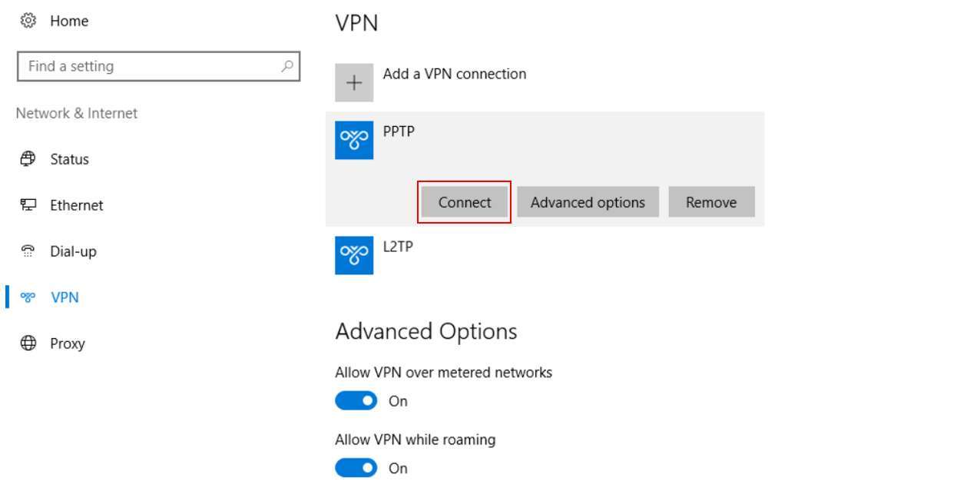Select the Ethernet monitor icon
This screenshot has width=980, height=491.
coord(28,205)
